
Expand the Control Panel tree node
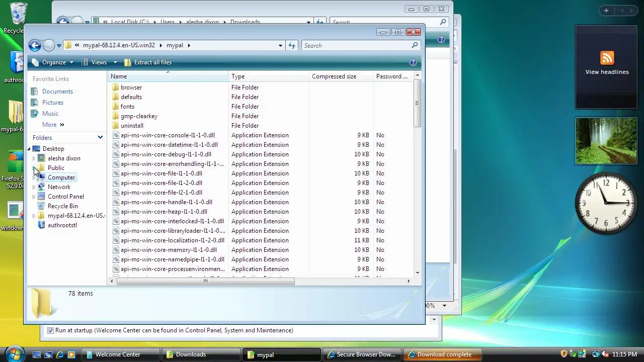(x=34, y=197)
